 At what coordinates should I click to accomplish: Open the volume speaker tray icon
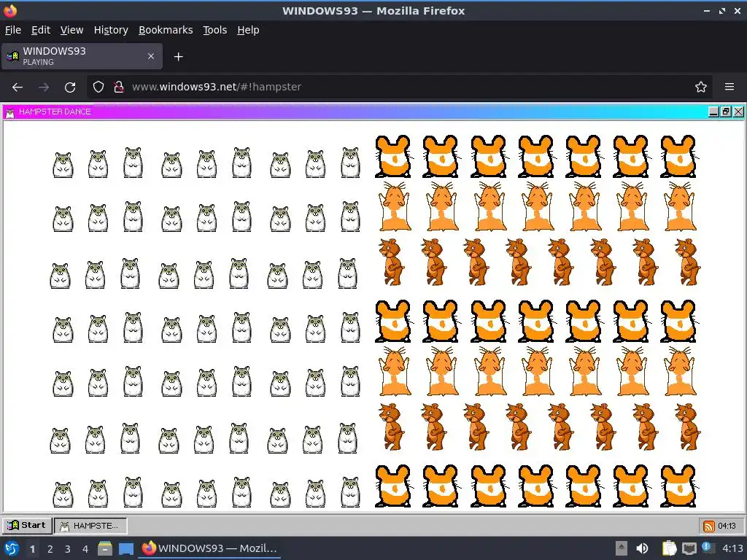click(642, 548)
